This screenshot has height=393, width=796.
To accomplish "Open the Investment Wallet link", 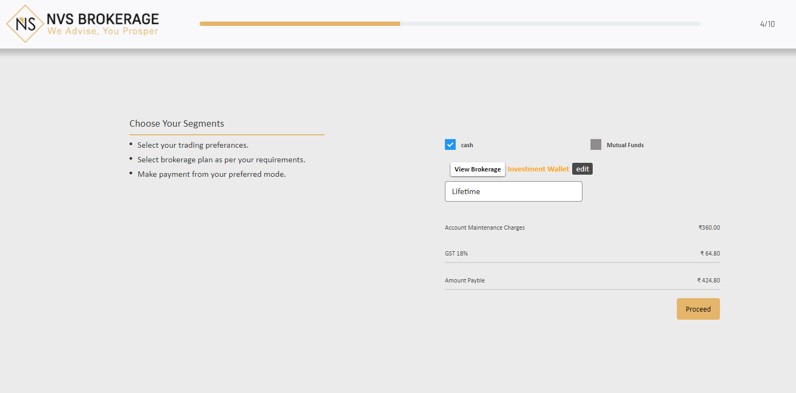I will [538, 169].
